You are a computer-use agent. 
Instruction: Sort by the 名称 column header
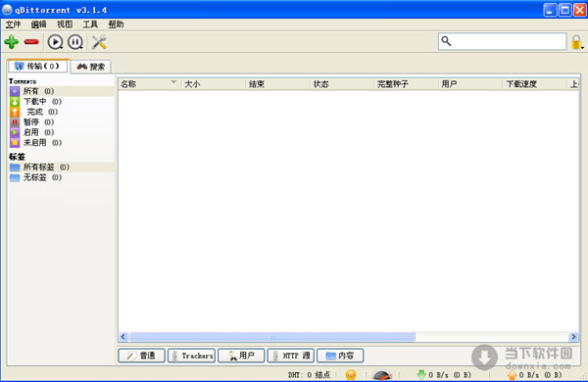150,84
